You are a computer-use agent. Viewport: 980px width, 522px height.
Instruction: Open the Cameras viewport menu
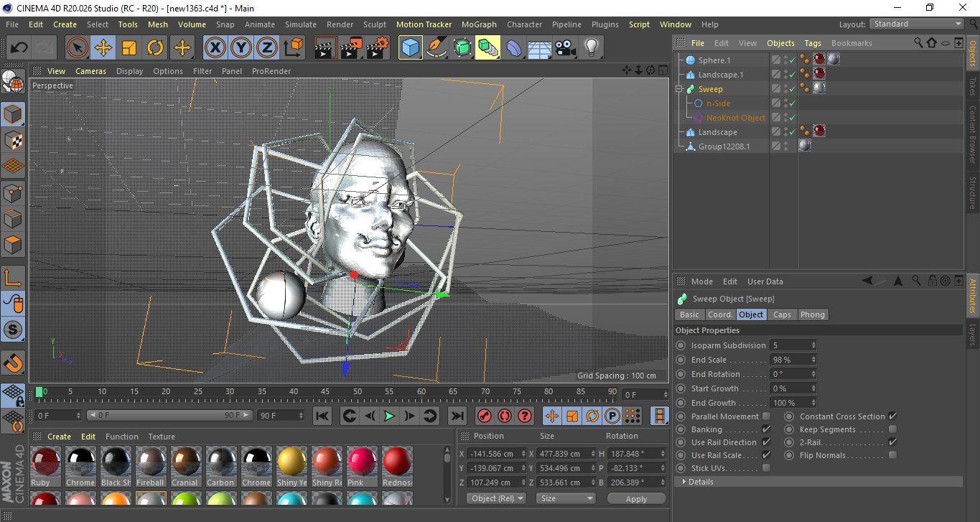pyautogui.click(x=91, y=71)
